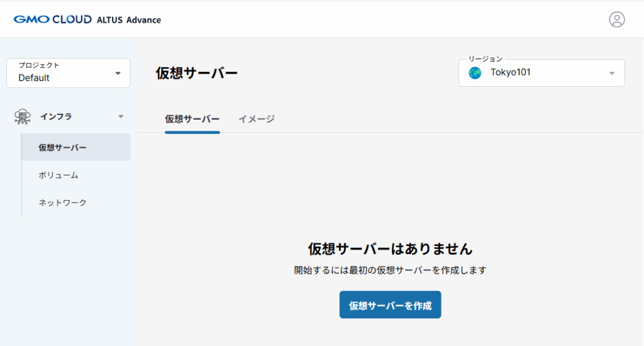Click the 仮想サーバーはありません empty message
The width and height of the screenshot is (644, 346).
[x=390, y=248]
